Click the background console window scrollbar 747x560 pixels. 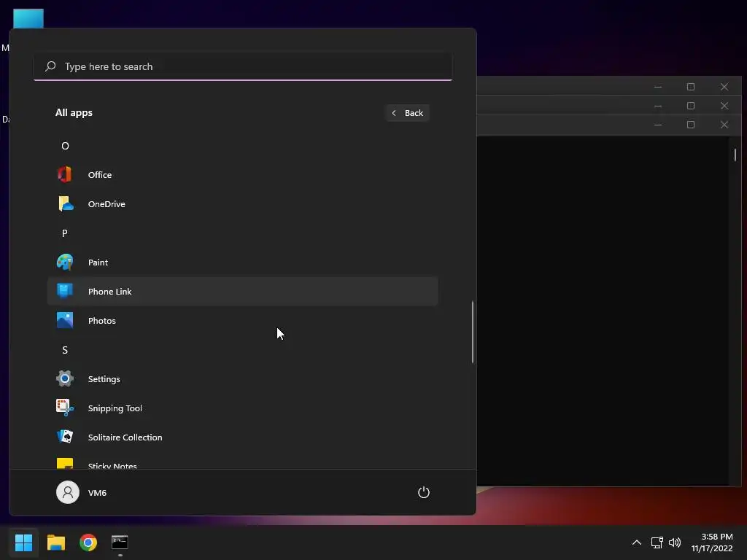735,155
